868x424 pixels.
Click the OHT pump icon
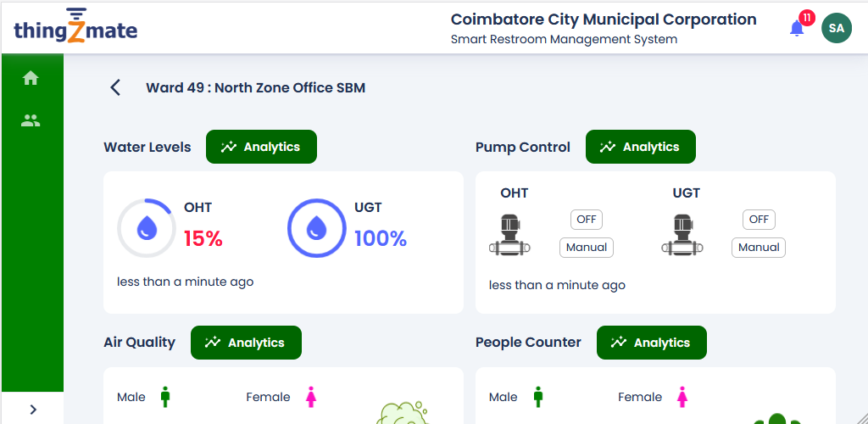click(509, 235)
